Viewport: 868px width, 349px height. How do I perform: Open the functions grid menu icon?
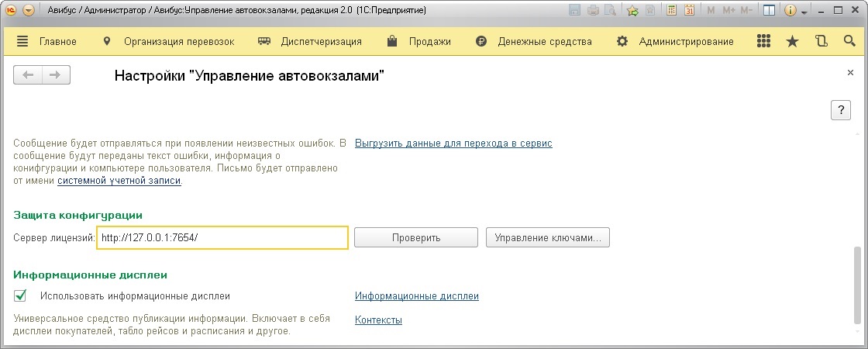coord(763,42)
